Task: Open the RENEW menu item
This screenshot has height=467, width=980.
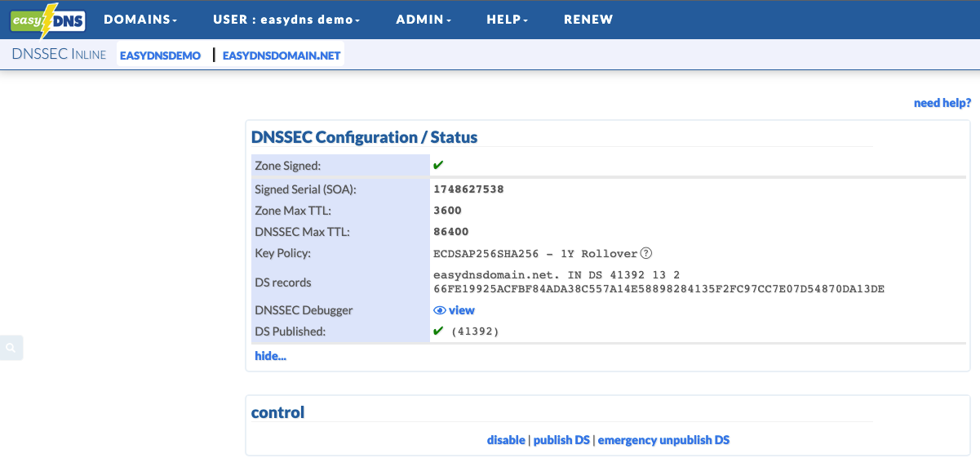Action: [x=588, y=20]
